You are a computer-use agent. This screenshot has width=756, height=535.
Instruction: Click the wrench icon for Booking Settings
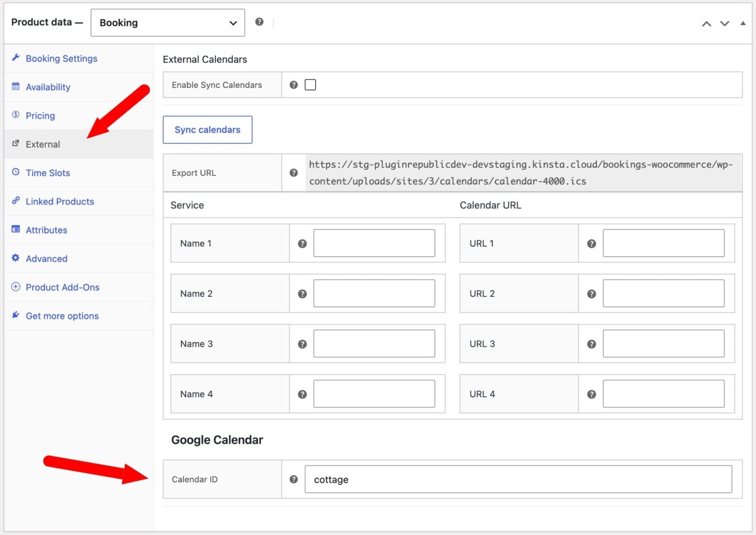(16, 58)
